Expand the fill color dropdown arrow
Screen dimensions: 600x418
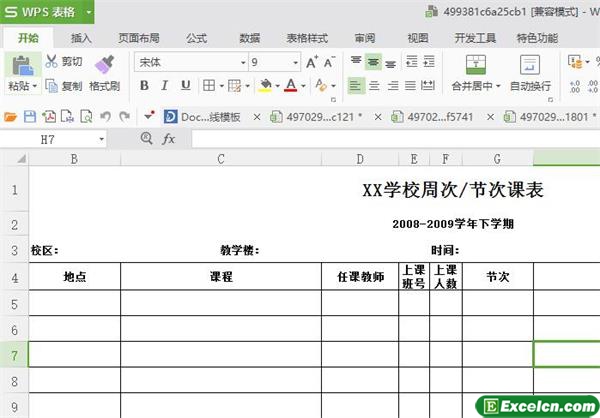pyautogui.click(x=277, y=86)
